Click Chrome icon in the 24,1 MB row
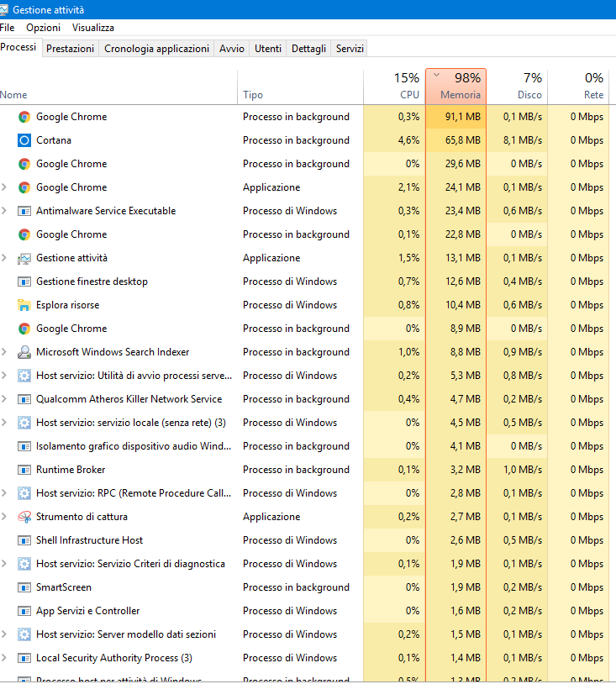616x684 pixels. pyautogui.click(x=24, y=187)
